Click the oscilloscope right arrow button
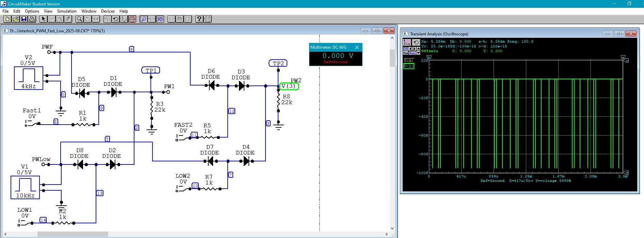This screenshot has height=238, width=644. click(414, 49)
